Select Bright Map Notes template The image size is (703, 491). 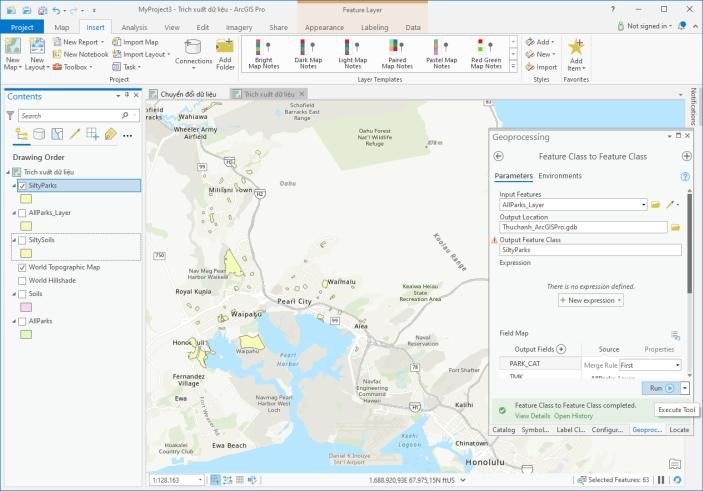(x=264, y=54)
